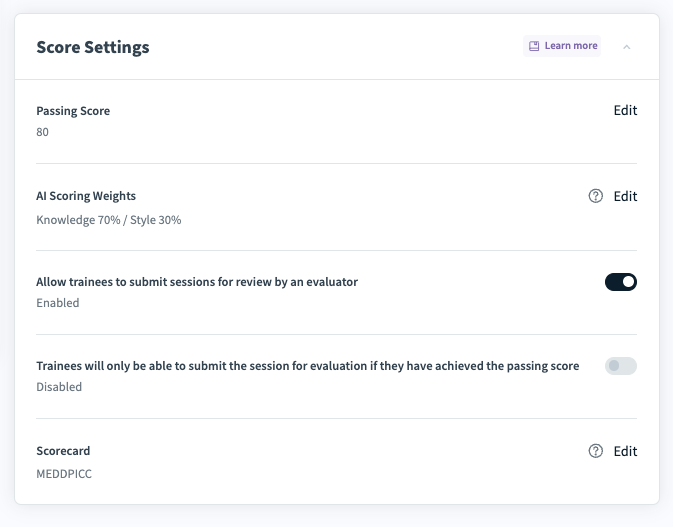The height and width of the screenshot is (527, 673).
Task: Edit the Scorecard selection
Action: pos(625,451)
